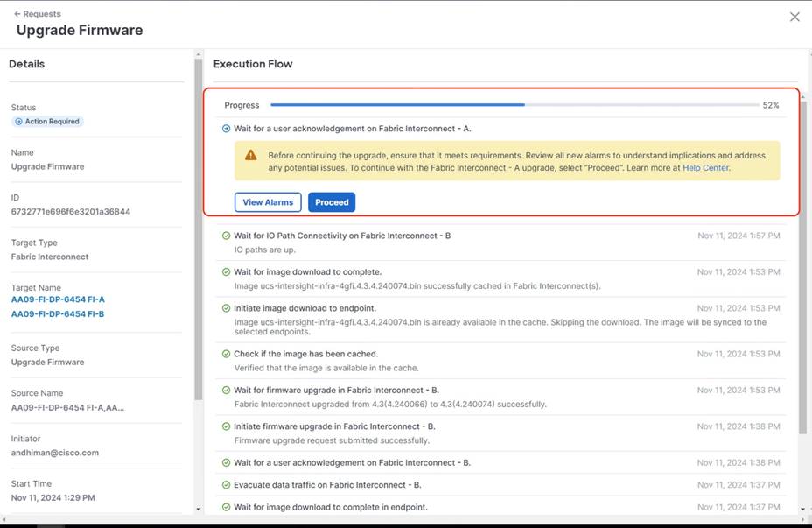Click the View Alarms button
The height and width of the screenshot is (528, 812).
click(x=267, y=202)
